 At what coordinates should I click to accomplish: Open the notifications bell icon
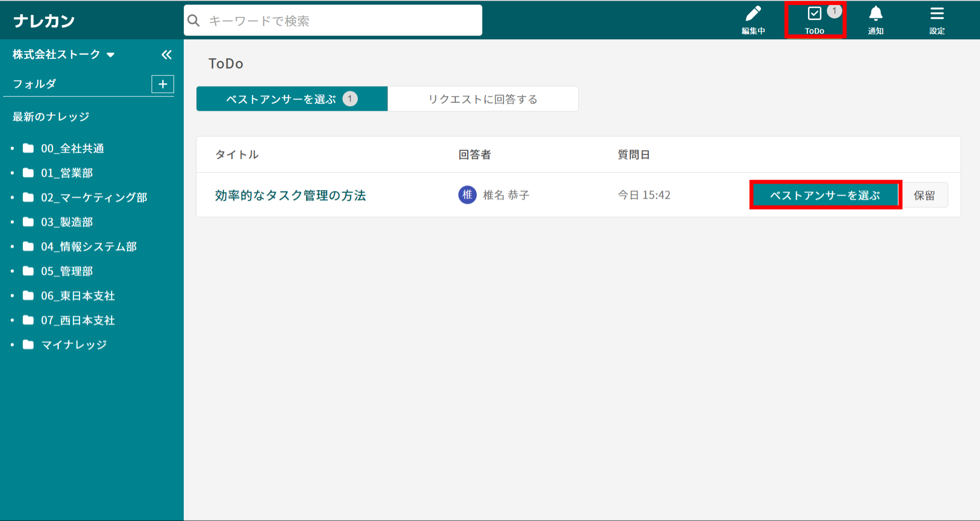875,14
